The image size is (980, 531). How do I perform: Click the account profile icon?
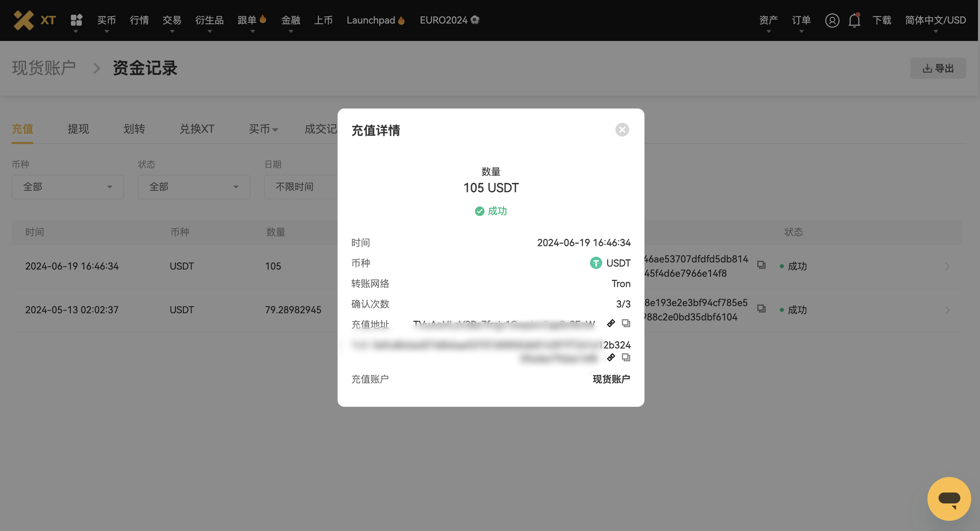pos(832,20)
